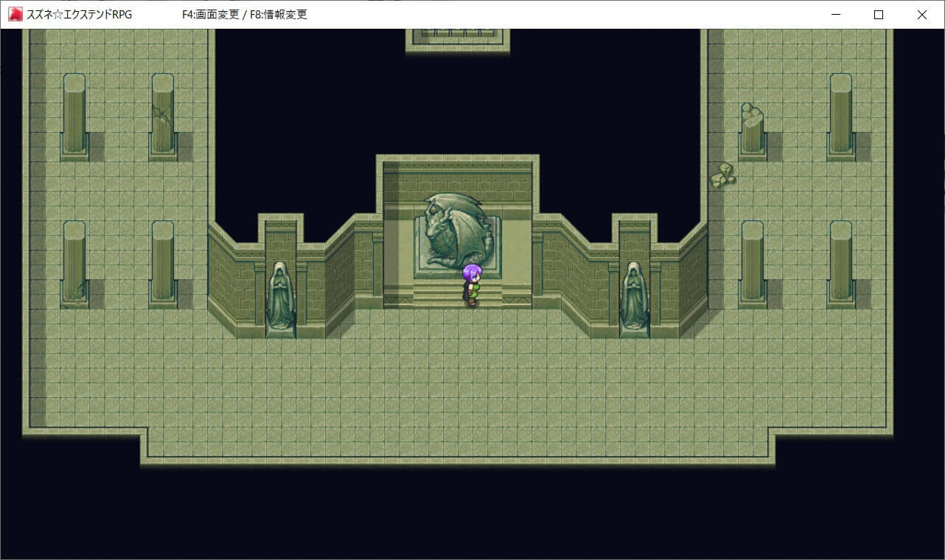945x560 pixels.
Task: Click the F4:画面変更 / F8:情報変更 title text
Action: tap(244, 15)
